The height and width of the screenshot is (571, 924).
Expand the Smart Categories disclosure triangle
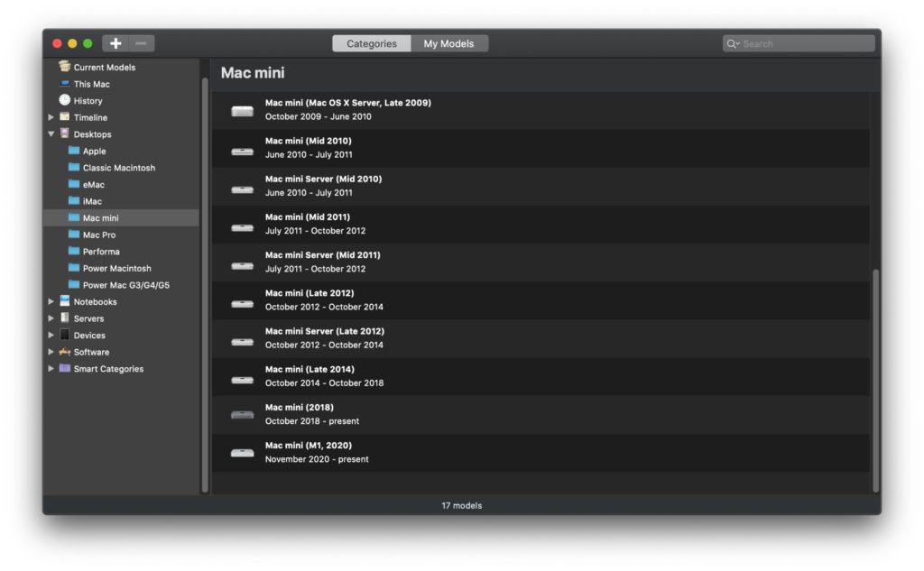[51, 368]
